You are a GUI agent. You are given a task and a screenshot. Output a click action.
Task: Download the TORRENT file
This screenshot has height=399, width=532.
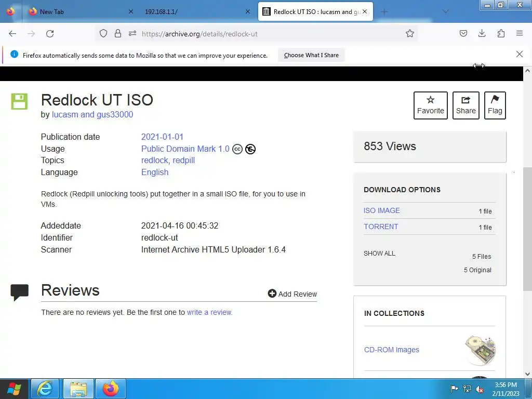click(381, 227)
